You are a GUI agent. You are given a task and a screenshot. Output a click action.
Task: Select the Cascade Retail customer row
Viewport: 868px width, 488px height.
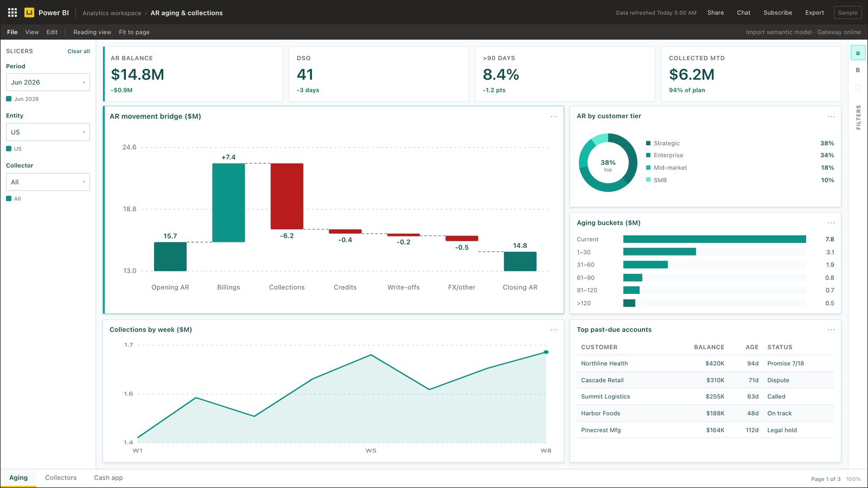[x=705, y=380]
